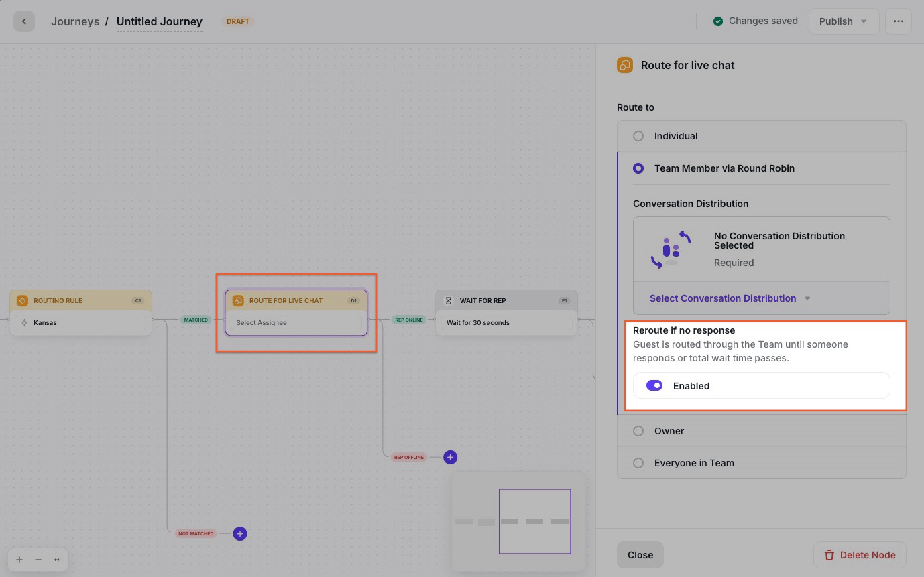Click the MATCHED branch label
924x577 pixels.
pos(196,320)
